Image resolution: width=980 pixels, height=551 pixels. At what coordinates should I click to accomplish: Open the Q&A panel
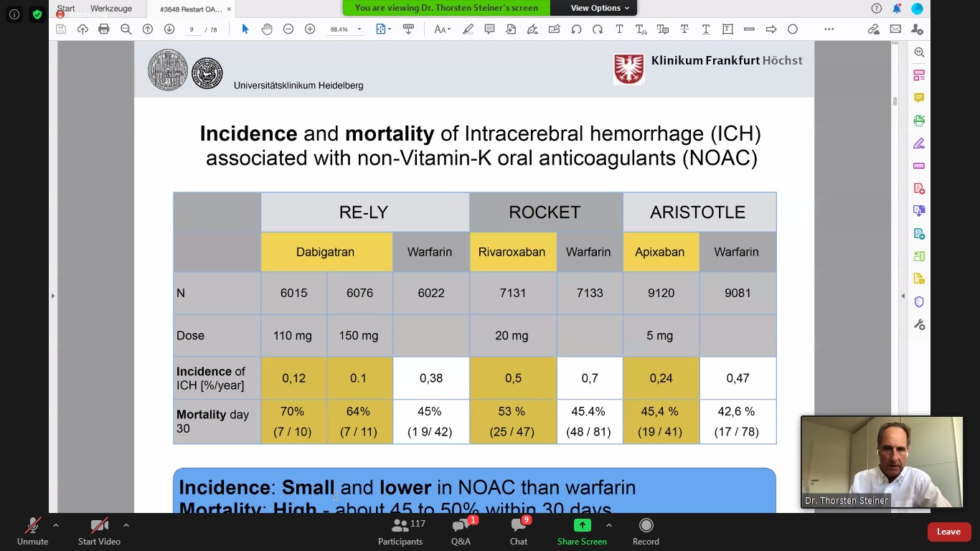coord(461,531)
